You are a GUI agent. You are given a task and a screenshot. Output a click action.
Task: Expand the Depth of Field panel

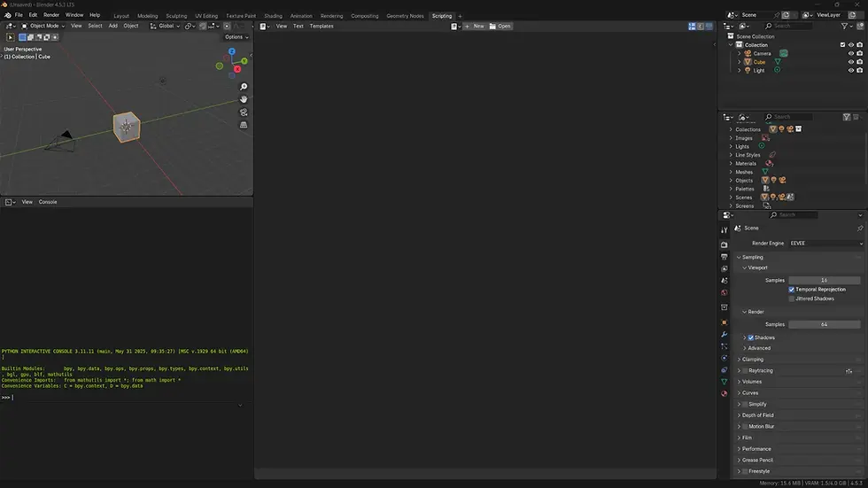[799, 415]
